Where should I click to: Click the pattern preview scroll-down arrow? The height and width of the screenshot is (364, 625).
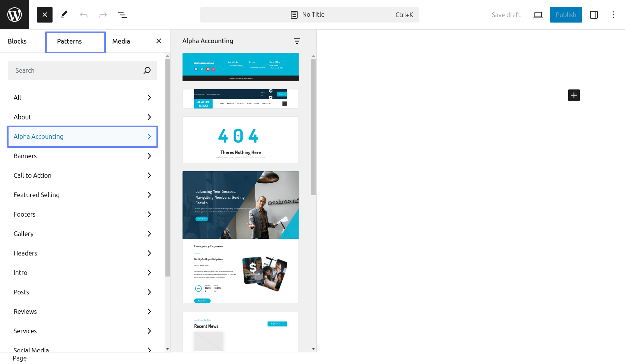click(313, 349)
